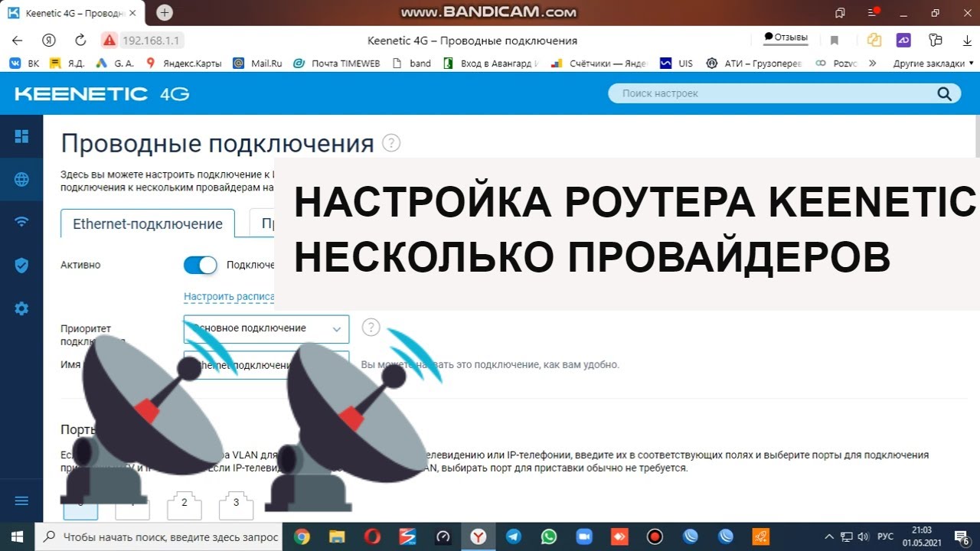This screenshot has width=980, height=551.
Task: Open the security shield section in sidebar
Action: click(21, 266)
